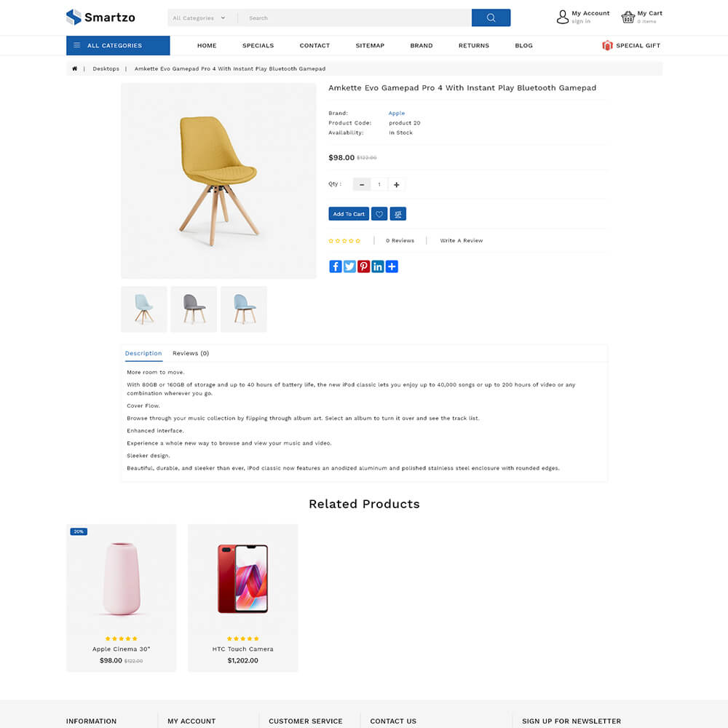Open the Write A Review link
Viewport: 728px width, 728px height.
click(462, 240)
